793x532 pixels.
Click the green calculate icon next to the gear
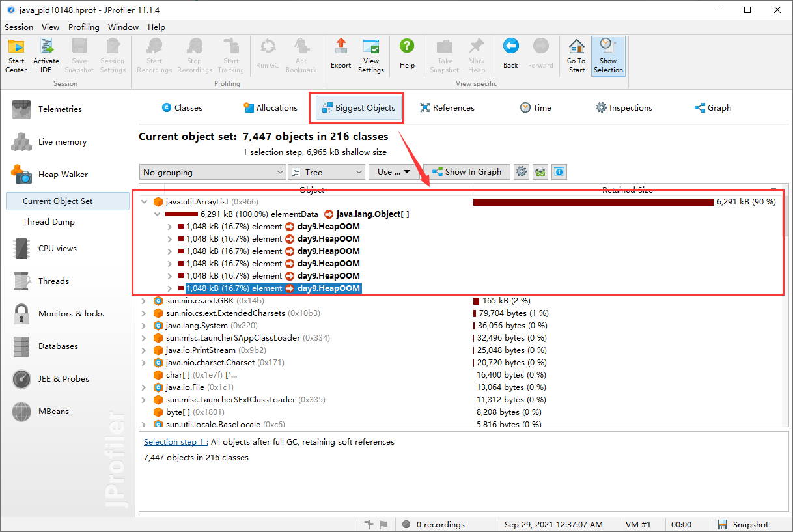(540, 172)
